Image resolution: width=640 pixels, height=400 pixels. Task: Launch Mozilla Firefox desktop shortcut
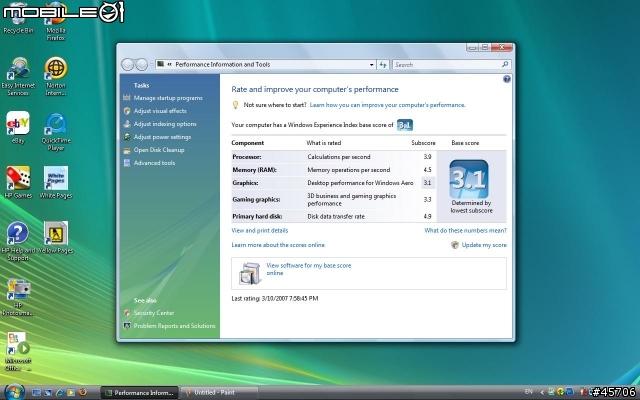pyautogui.click(x=56, y=23)
